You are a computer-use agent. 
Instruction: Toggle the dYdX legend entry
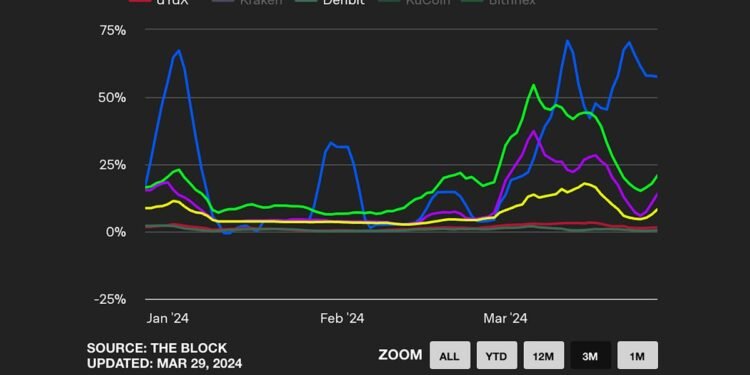(x=159, y=2)
